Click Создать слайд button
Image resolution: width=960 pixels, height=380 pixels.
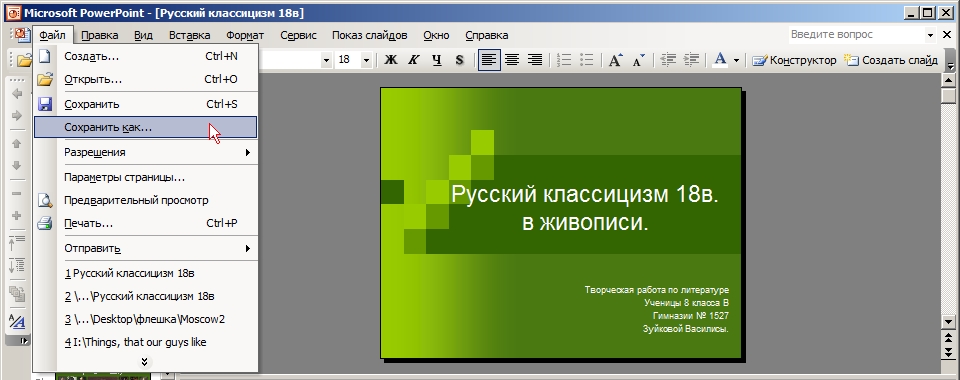(891, 60)
